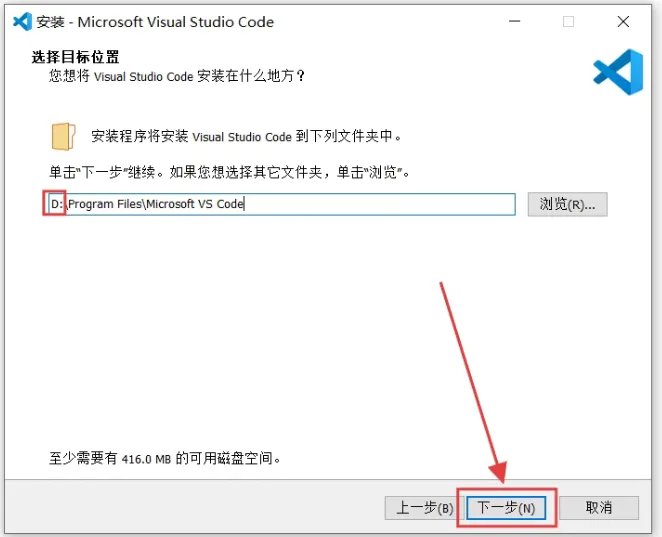
Task: Go back with 上一步(B) button
Action: click(x=424, y=508)
